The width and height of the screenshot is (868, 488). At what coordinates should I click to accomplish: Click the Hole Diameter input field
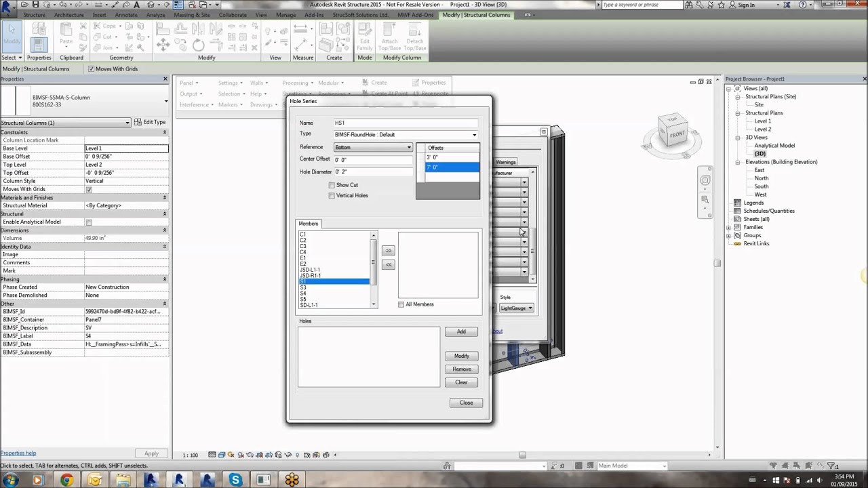pyautogui.click(x=373, y=172)
